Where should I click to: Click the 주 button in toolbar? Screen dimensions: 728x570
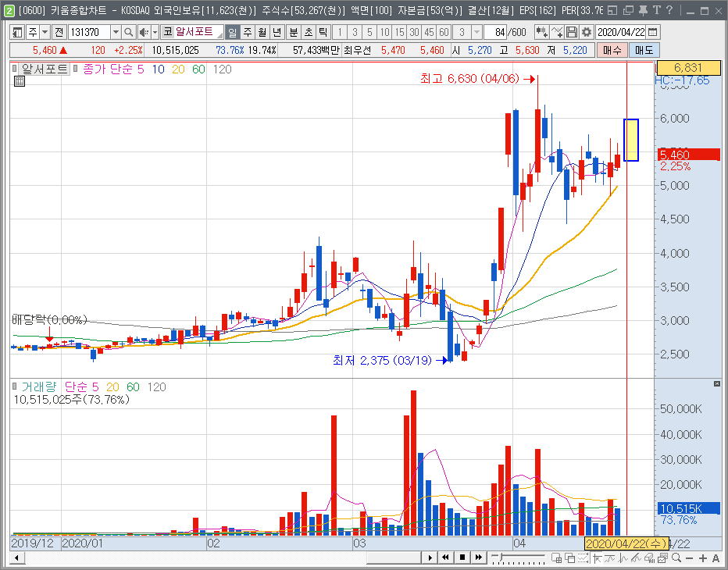[33, 32]
